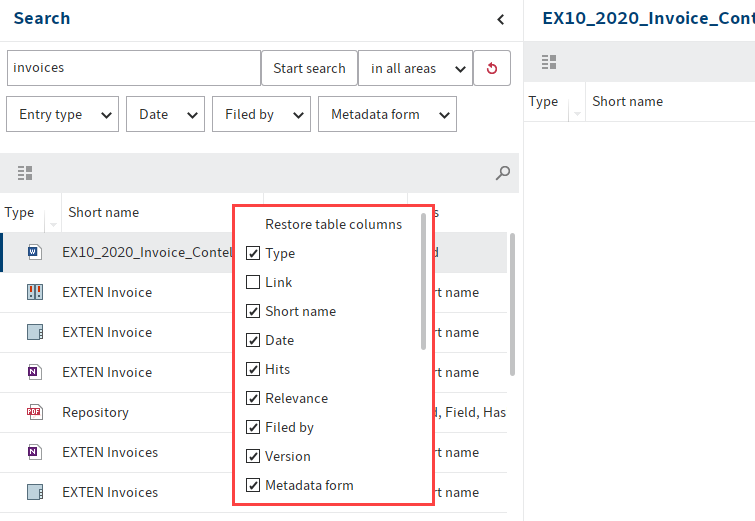Click the PDF icon next to Repository
Image resolution: width=755 pixels, height=521 pixels.
(34, 412)
